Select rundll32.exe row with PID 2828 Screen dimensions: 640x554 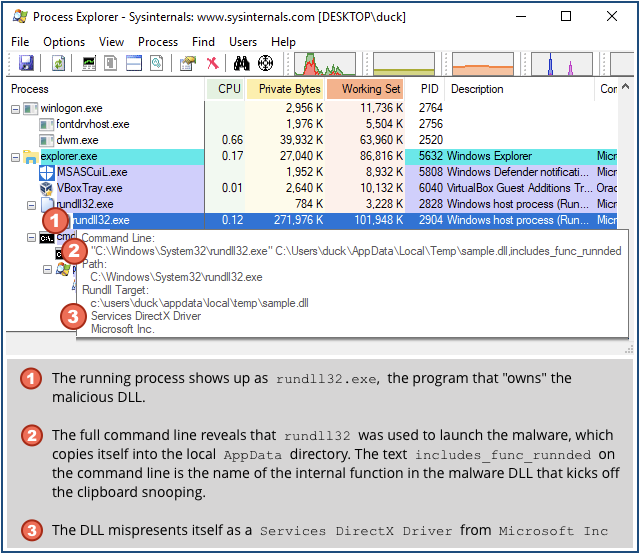coord(311,204)
